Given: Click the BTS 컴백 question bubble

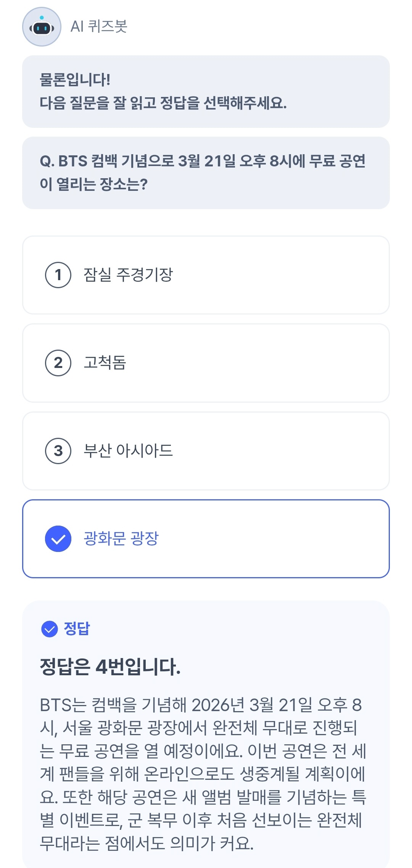Looking at the screenshot, I should 206,173.
